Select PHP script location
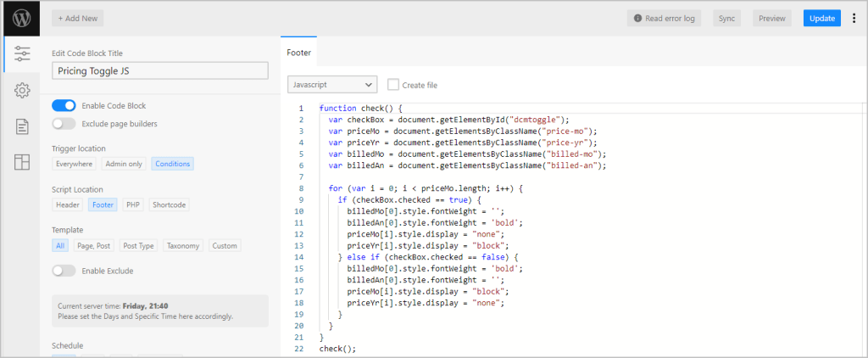 (x=133, y=204)
